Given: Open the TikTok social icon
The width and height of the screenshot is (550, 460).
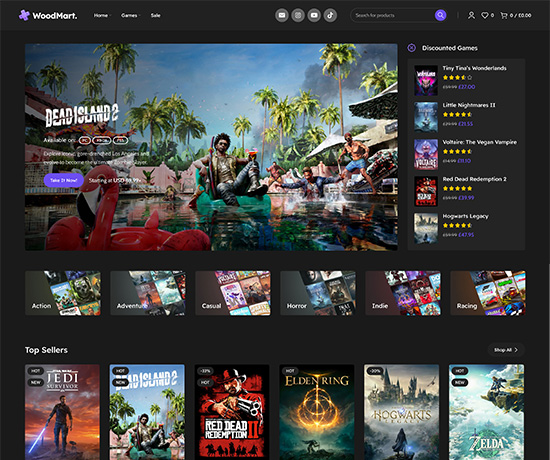Looking at the screenshot, I should [x=330, y=15].
